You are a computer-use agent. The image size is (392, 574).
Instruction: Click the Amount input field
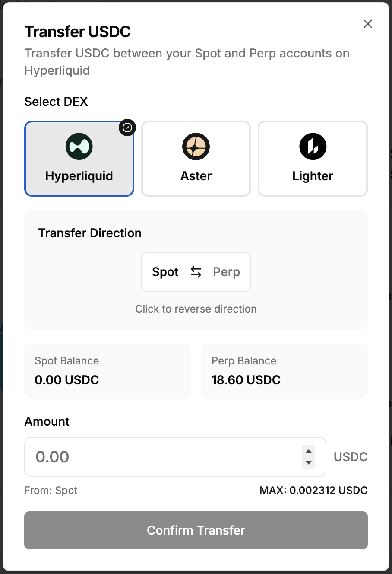click(164, 457)
